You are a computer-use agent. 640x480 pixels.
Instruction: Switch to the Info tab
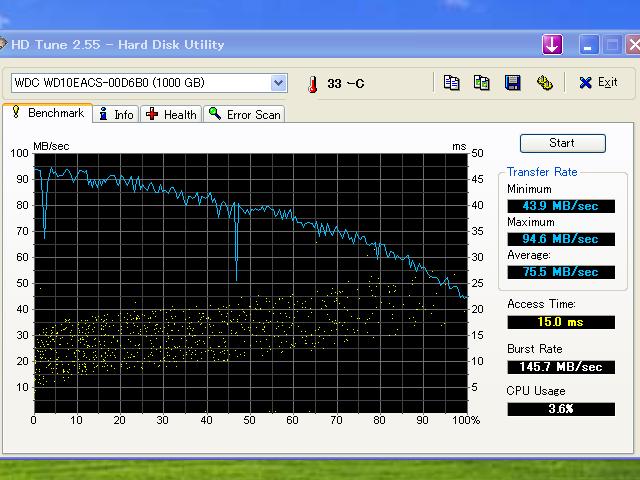tap(116, 114)
